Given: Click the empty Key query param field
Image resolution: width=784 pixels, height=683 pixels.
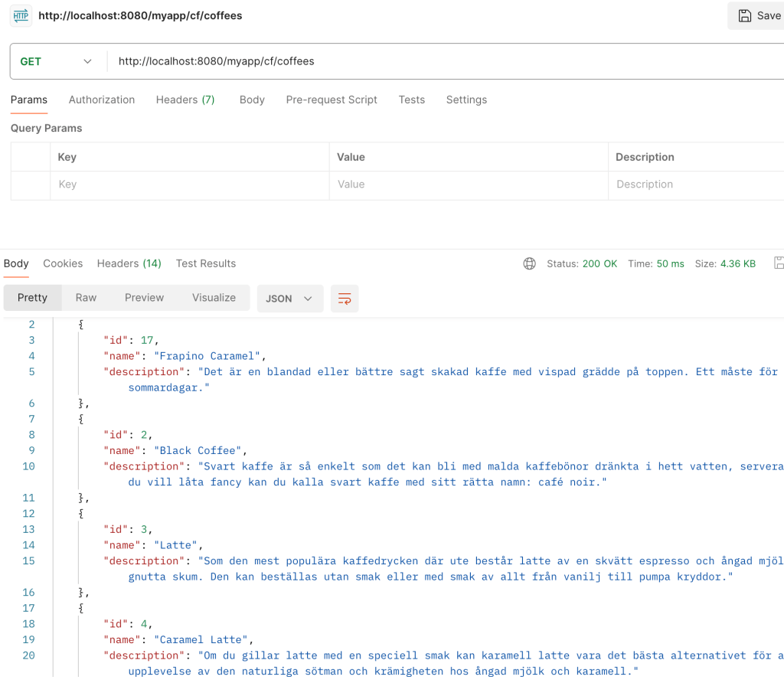Looking at the screenshot, I should (x=189, y=185).
